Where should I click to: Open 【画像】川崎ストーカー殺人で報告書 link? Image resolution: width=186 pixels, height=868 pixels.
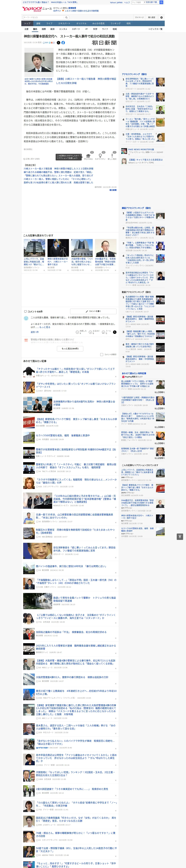(x=86, y=81)
